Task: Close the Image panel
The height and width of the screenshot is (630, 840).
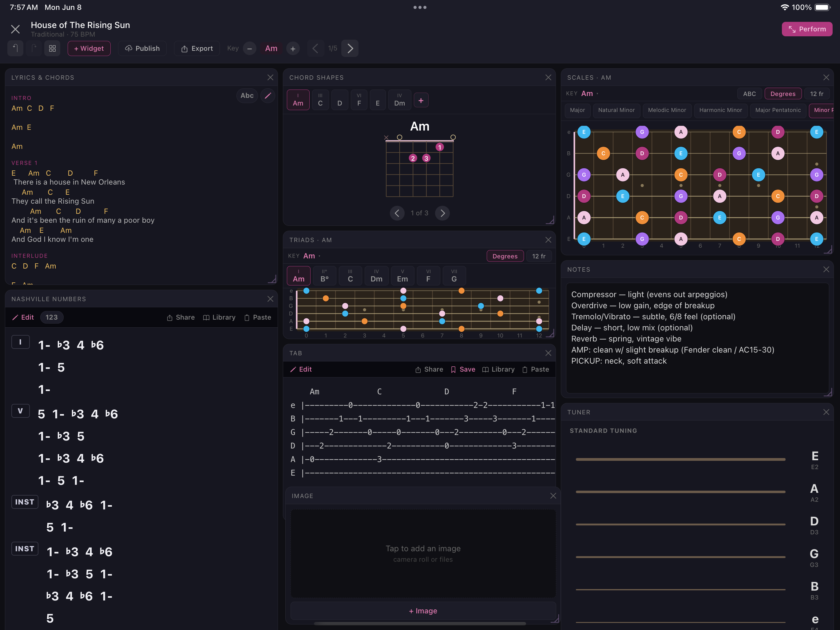Action: (553, 496)
